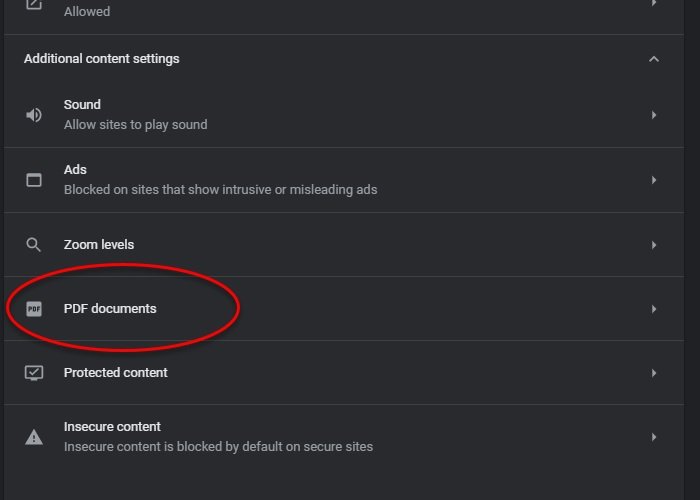
Task: Click the edit icon beside Allowed
Action: point(34,5)
